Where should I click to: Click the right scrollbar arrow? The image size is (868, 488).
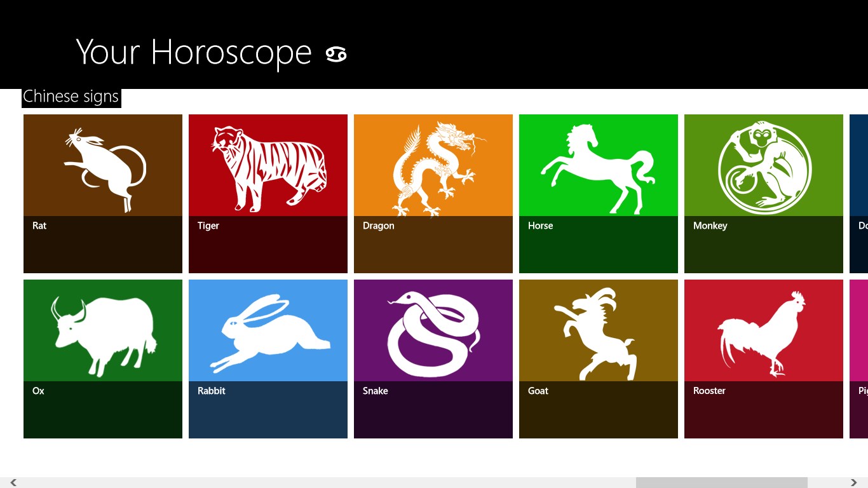[853, 483]
